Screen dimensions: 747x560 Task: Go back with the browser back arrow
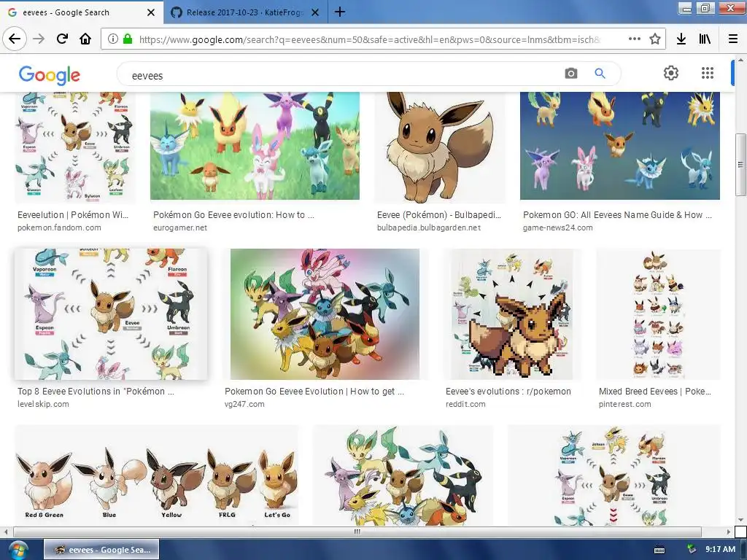point(15,39)
